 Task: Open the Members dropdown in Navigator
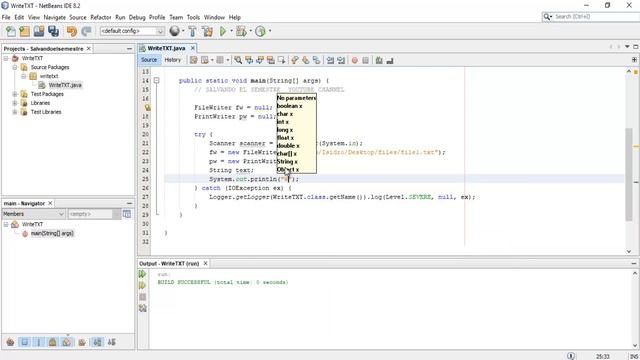(x=33, y=214)
